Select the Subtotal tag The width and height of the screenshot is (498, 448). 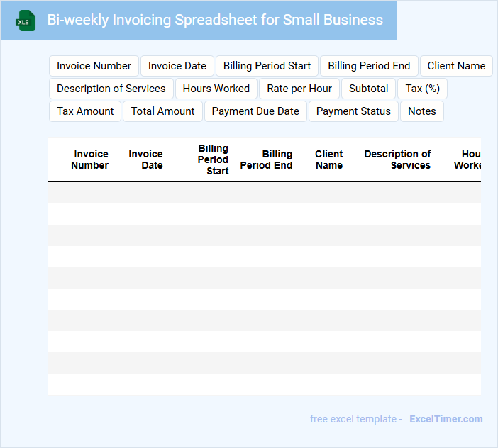point(368,89)
